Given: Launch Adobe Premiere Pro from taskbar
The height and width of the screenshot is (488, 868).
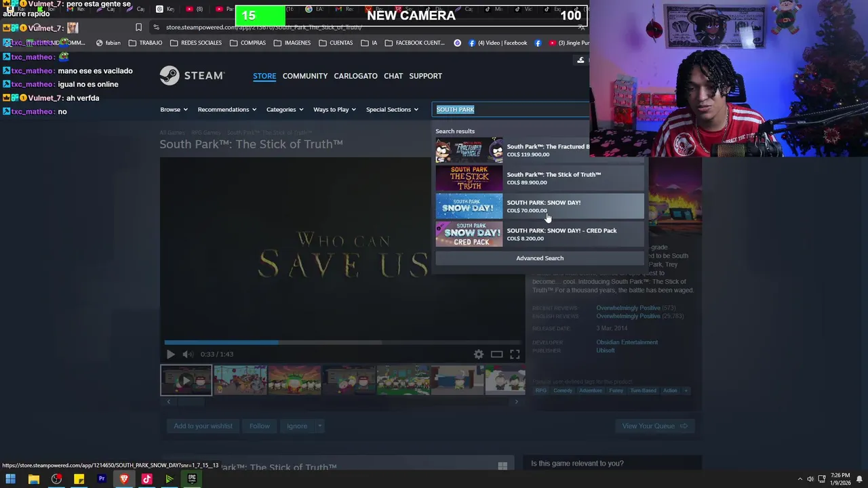Looking at the screenshot, I should 102,479.
